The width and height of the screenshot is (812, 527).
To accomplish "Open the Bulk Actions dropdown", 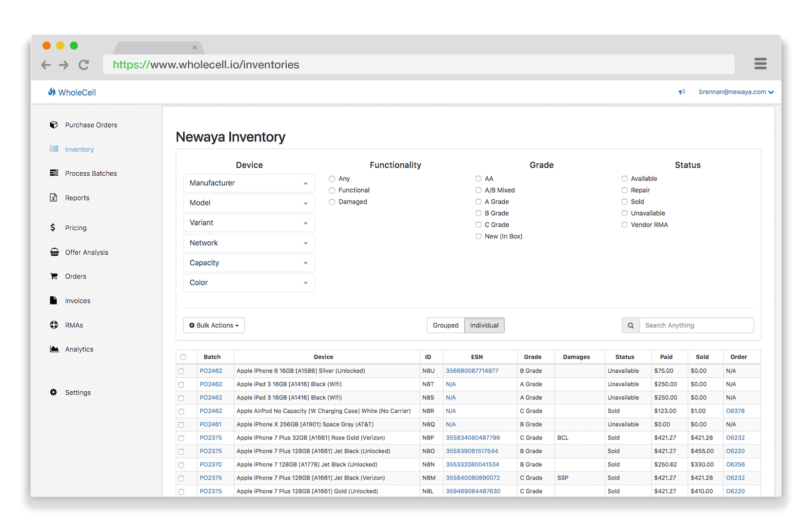I will click(214, 325).
